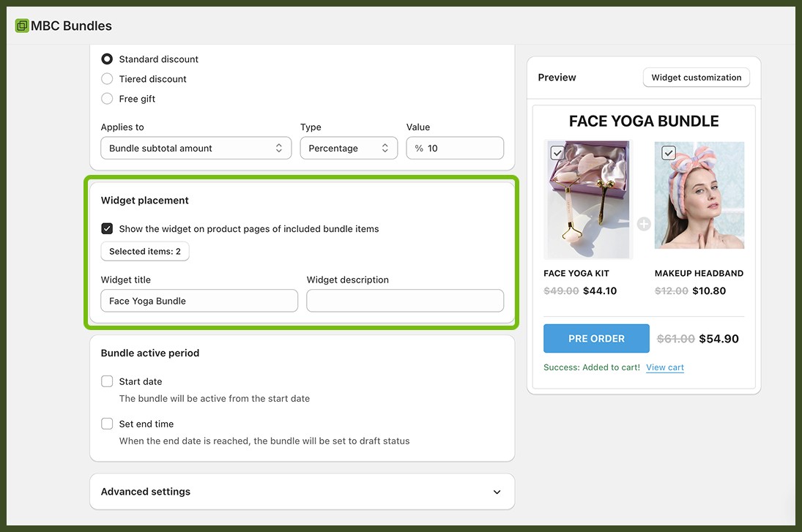This screenshot has height=532, width=802.
Task: Open the Advanced settings chevron
Action: coord(497,492)
